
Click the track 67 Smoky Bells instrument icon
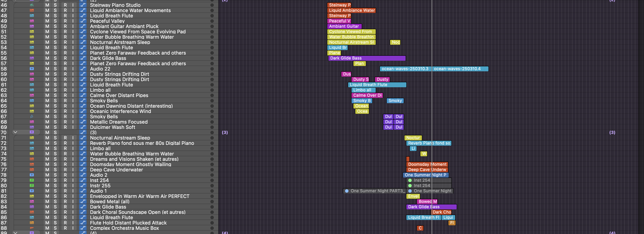pyautogui.click(x=32, y=116)
